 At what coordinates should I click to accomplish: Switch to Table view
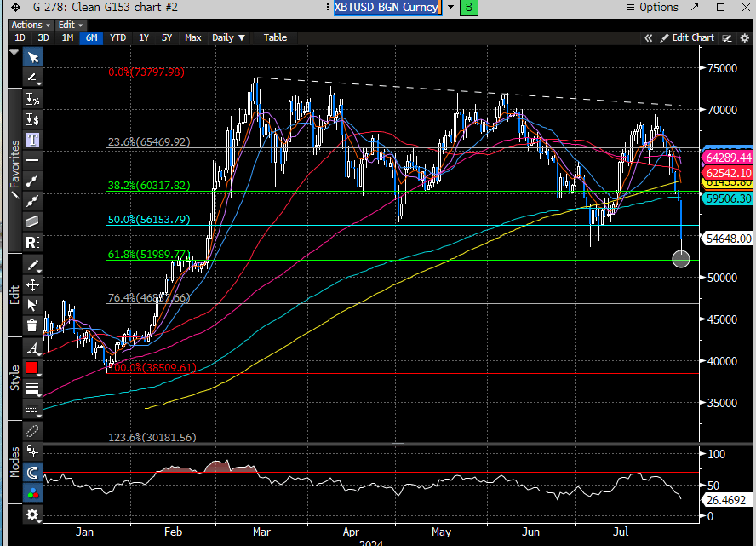coord(275,37)
